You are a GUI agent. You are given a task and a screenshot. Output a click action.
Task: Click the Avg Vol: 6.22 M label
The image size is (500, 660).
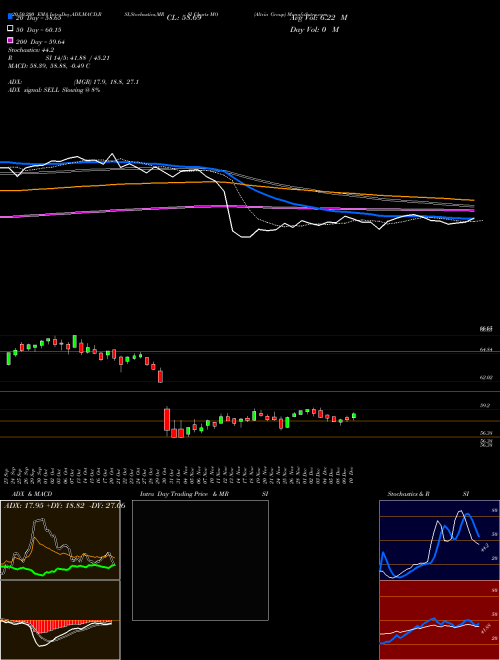tap(319, 18)
